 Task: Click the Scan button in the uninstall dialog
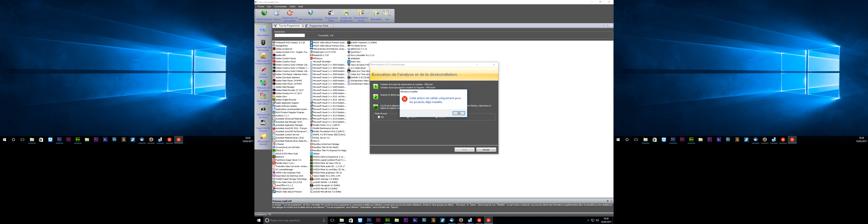[464, 150]
